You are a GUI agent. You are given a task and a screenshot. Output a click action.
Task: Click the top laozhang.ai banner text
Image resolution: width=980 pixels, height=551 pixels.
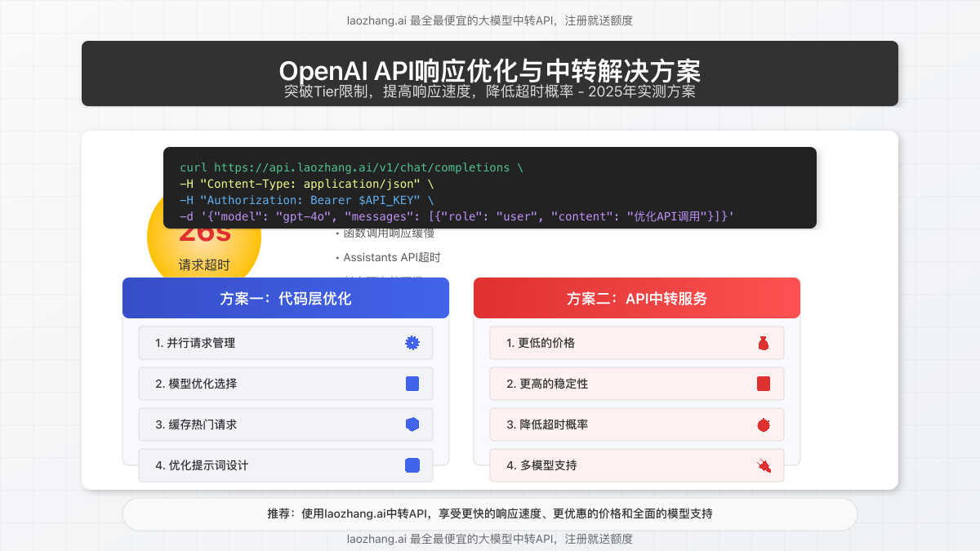click(490, 20)
